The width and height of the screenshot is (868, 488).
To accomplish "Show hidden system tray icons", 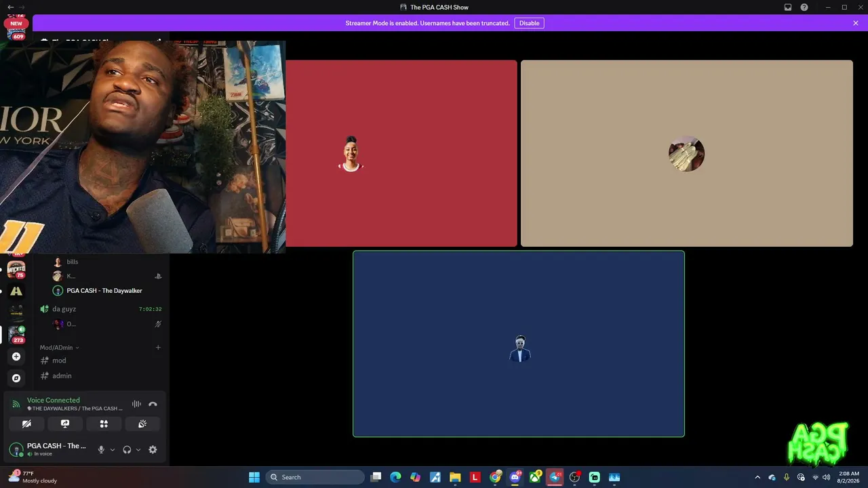I will (757, 477).
